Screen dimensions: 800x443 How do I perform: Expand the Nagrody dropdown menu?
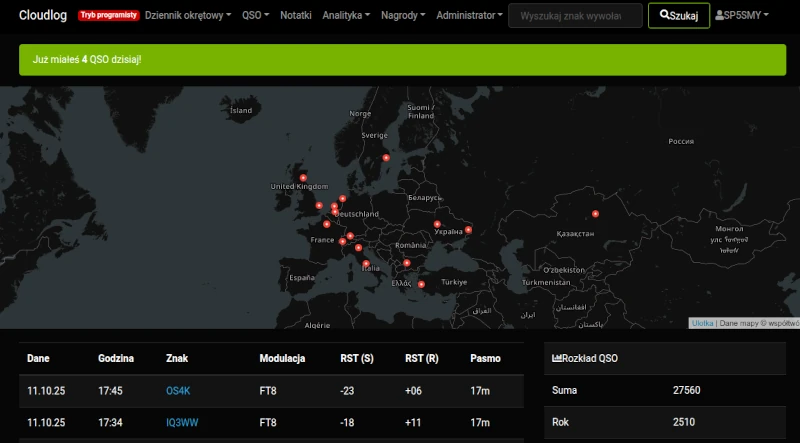[x=403, y=16]
